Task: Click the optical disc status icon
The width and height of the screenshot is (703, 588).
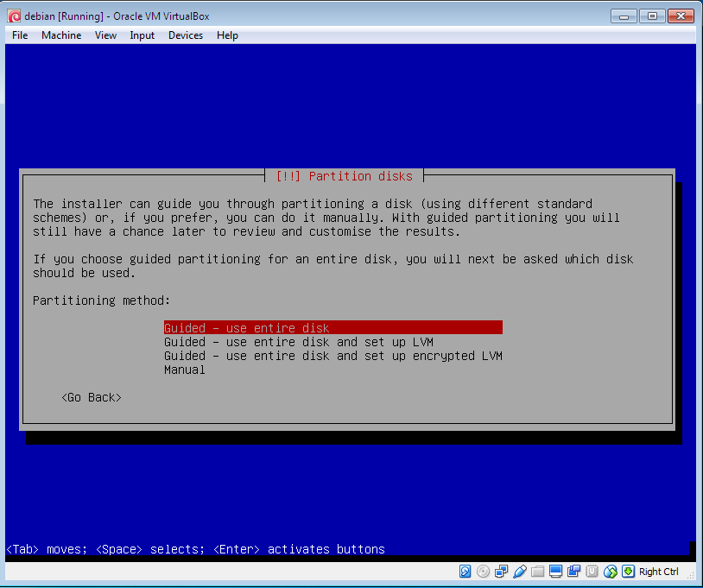Action: 483,572
